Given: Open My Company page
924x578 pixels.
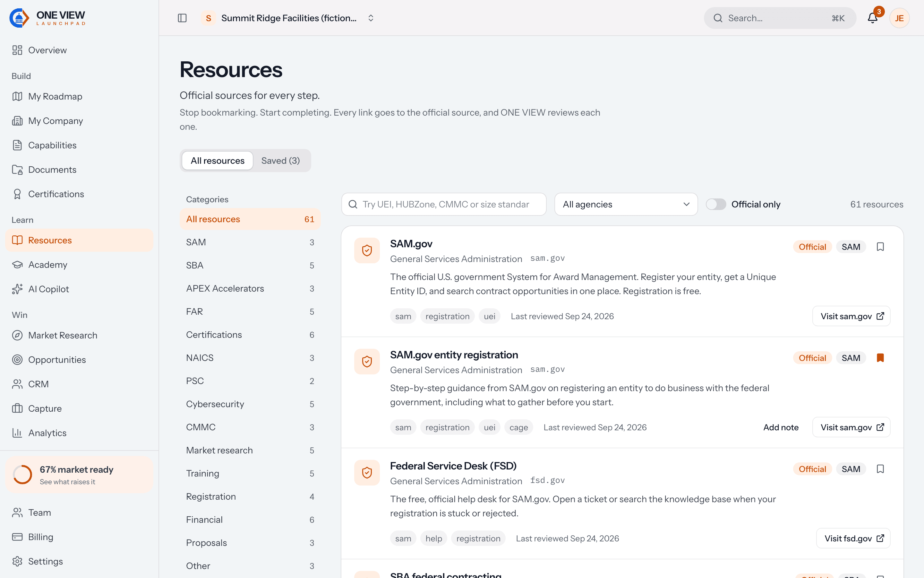Looking at the screenshot, I should pyautogui.click(x=79, y=121).
